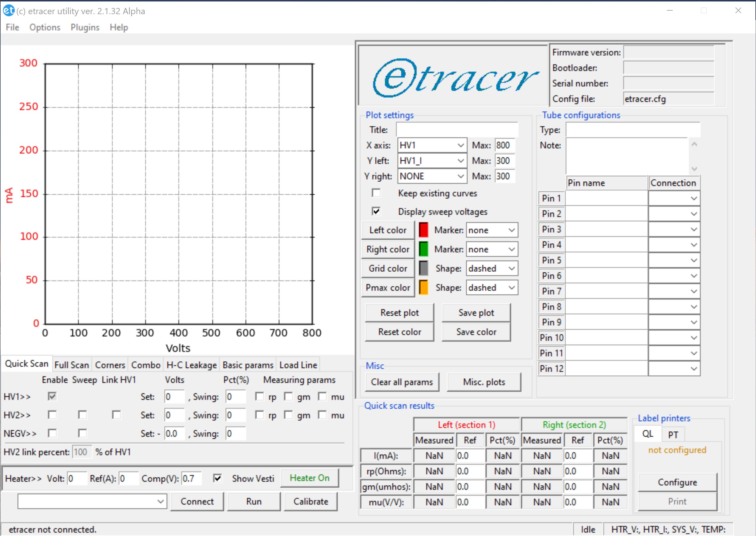The height and width of the screenshot is (536, 756).
Task: Disable Display sweep voltages
Action: coord(376,211)
